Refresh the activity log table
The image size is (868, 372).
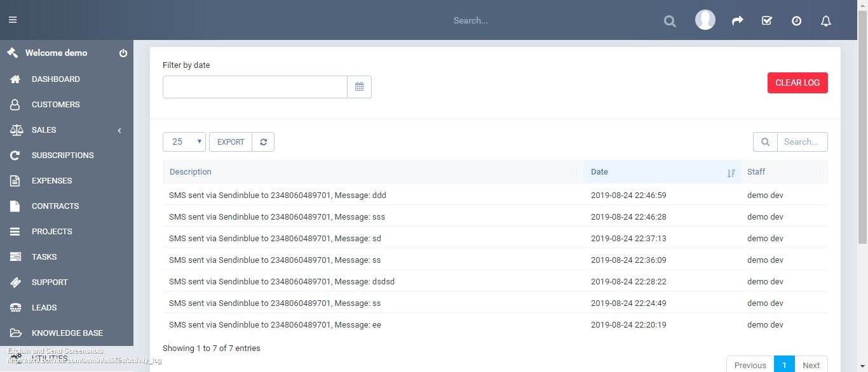pyautogui.click(x=263, y=142)
